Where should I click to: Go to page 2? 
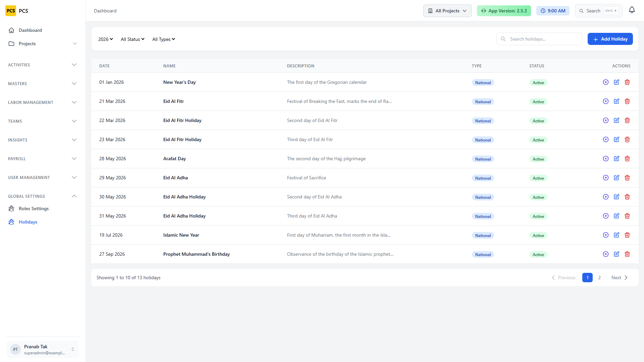[x=599, y=278]
